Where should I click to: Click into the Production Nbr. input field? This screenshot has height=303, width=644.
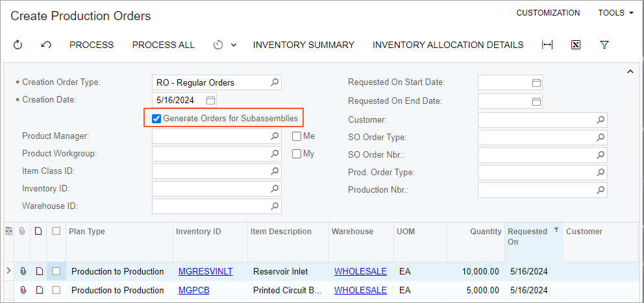[536, 190]
